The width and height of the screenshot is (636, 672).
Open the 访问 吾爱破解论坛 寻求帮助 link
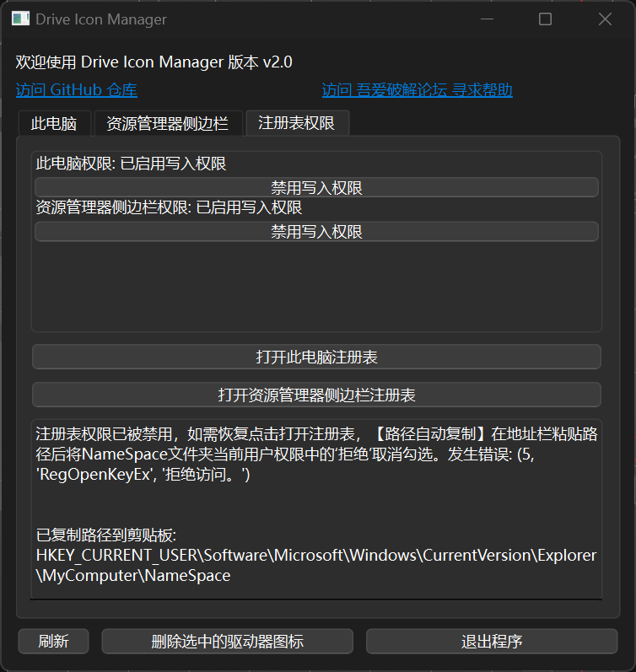pyautogui.click(x=417, y=90)
